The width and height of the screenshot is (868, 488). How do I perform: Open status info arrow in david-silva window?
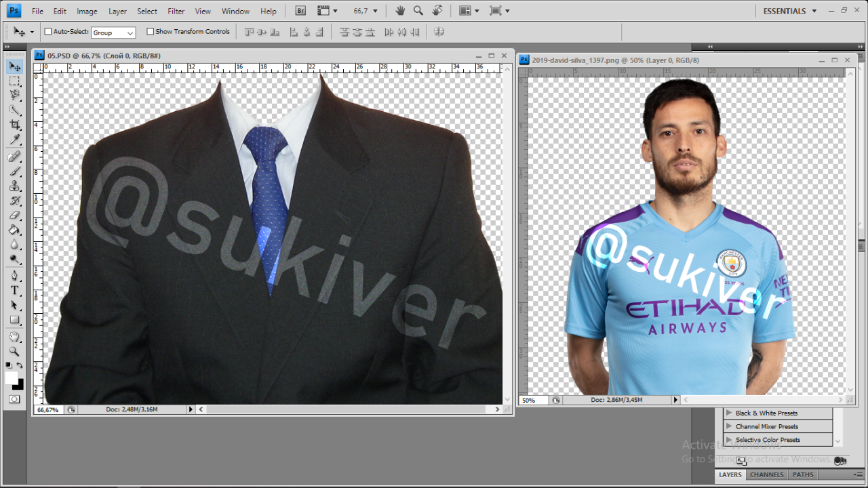(x=675, y=400)
